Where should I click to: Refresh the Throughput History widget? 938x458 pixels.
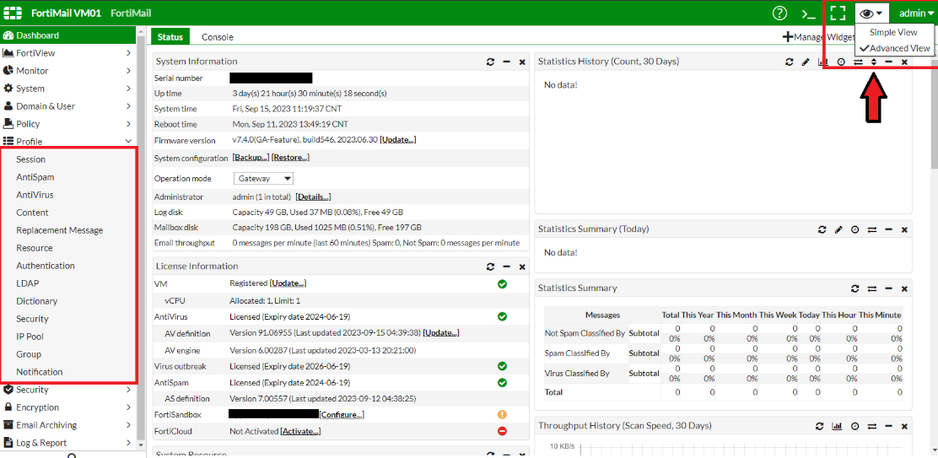[x=821, y=426]
